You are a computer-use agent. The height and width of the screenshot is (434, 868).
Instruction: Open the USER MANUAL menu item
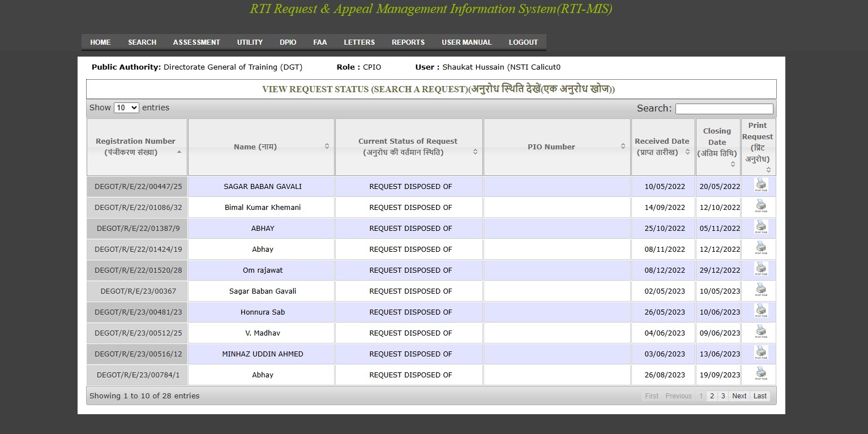tap(467, 42)
